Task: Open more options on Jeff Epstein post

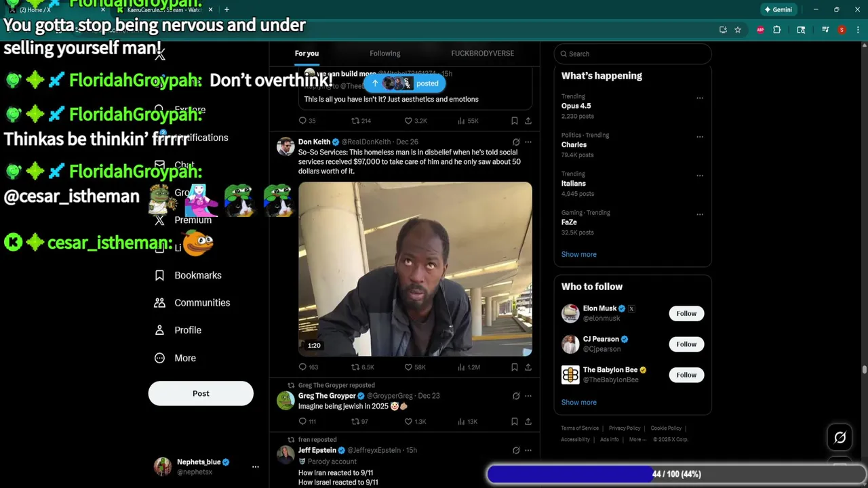Action: 528,450
